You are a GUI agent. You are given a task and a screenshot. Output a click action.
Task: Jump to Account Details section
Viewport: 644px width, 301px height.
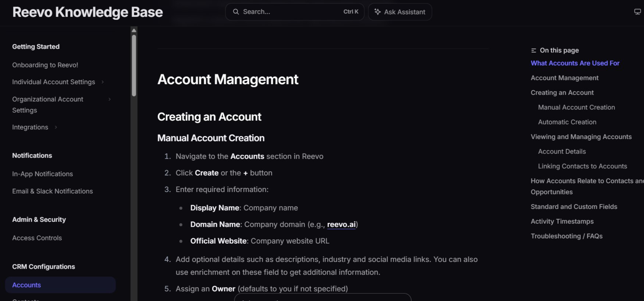pyautogui.click(x=562, y=152)
